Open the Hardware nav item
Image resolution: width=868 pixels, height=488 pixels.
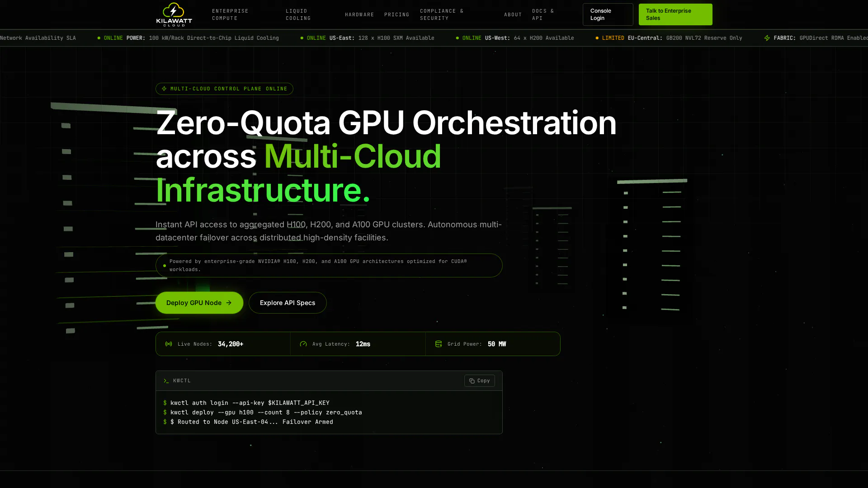click(359, 14)
